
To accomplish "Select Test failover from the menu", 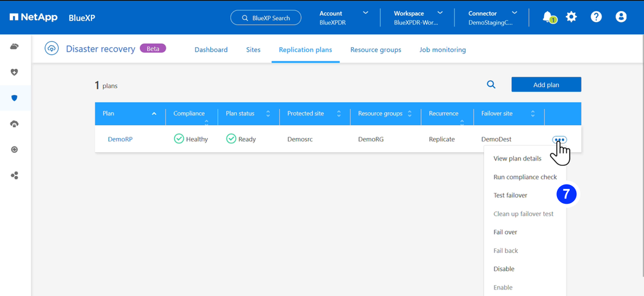I will pos(510,195).
